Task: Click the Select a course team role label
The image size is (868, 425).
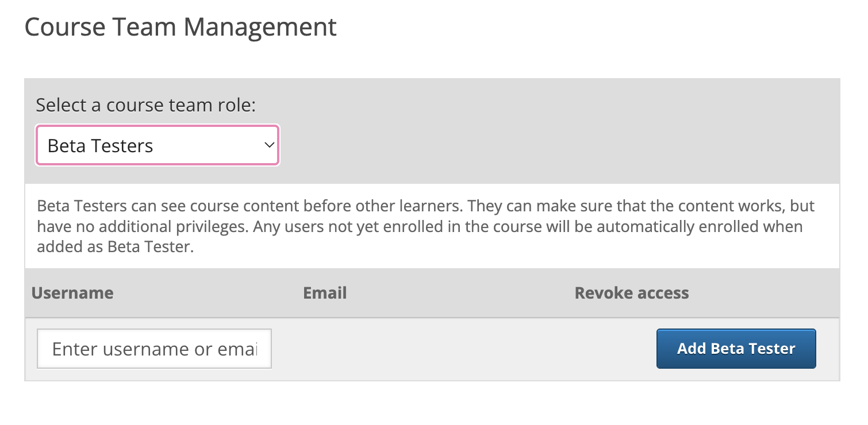Action: point(146,105)
